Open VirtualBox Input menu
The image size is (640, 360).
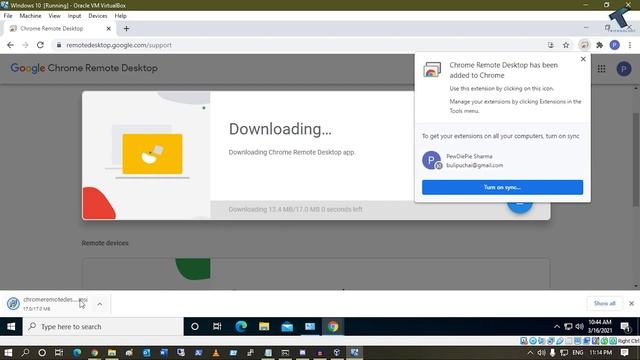[74, 16]
